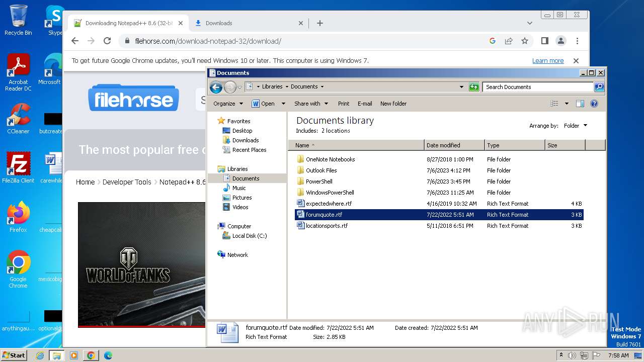
Task: Expand the view options dropdown arrow
Action: point(567,104)
